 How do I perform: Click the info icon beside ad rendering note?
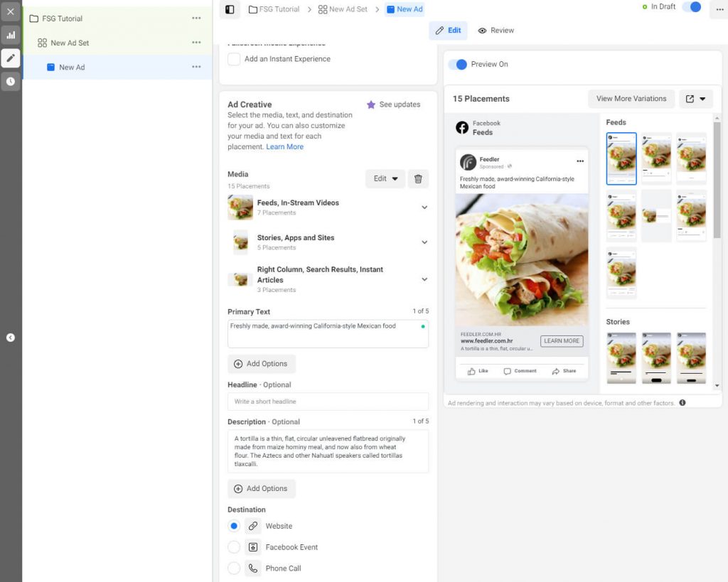tap(682, 403)
